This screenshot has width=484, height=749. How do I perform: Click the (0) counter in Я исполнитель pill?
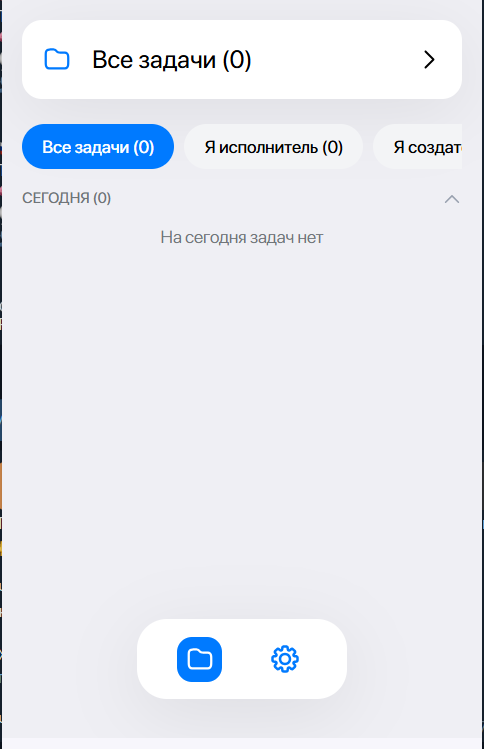pyautogui.click(x=333, y=147)
